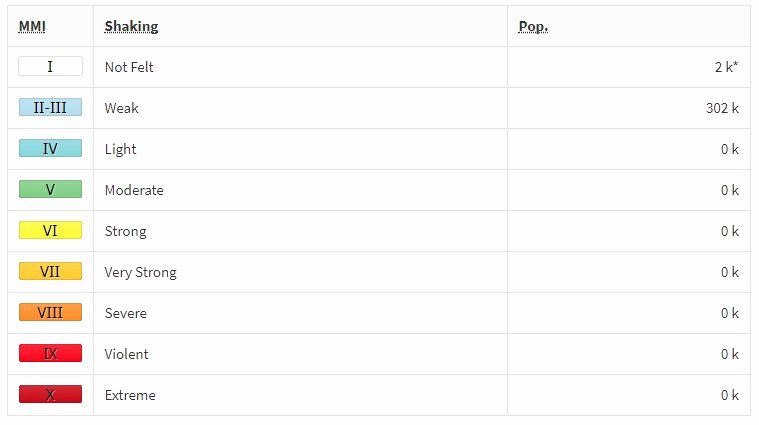Select the green V intensity swatch
Image resolution: width=759 pixels, height=425 pixels.
[50, 189]
